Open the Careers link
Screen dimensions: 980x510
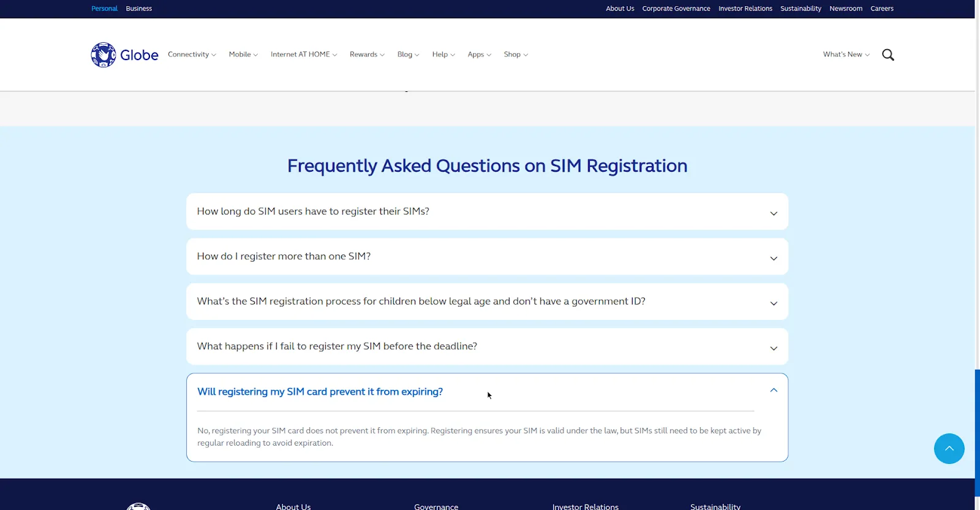(882, 9)
